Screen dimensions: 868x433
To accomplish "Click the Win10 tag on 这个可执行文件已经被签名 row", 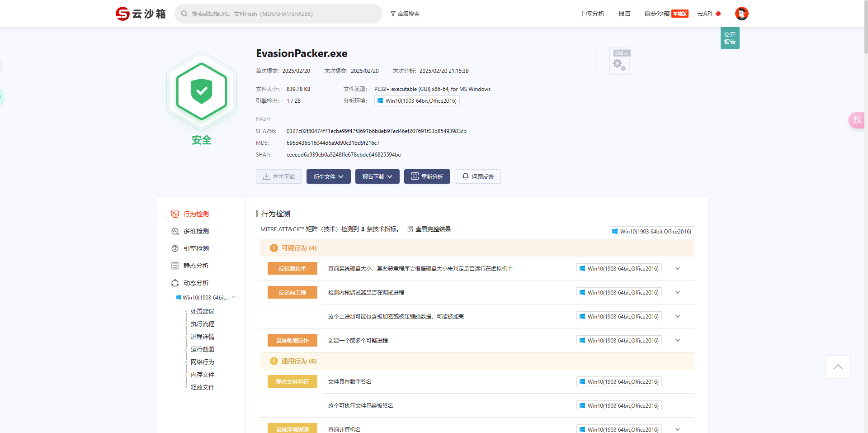I will [619, 405].
